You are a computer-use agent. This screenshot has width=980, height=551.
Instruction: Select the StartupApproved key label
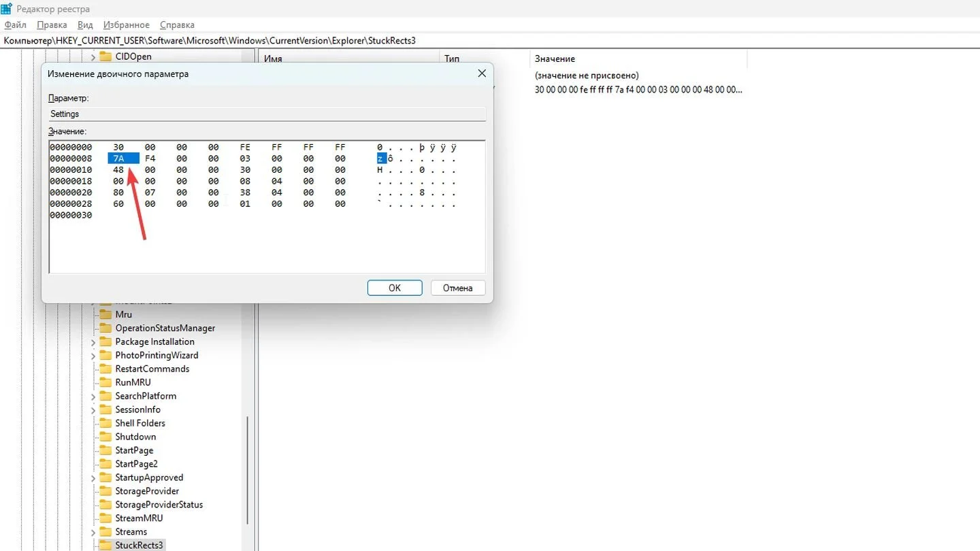coord(149,478)
